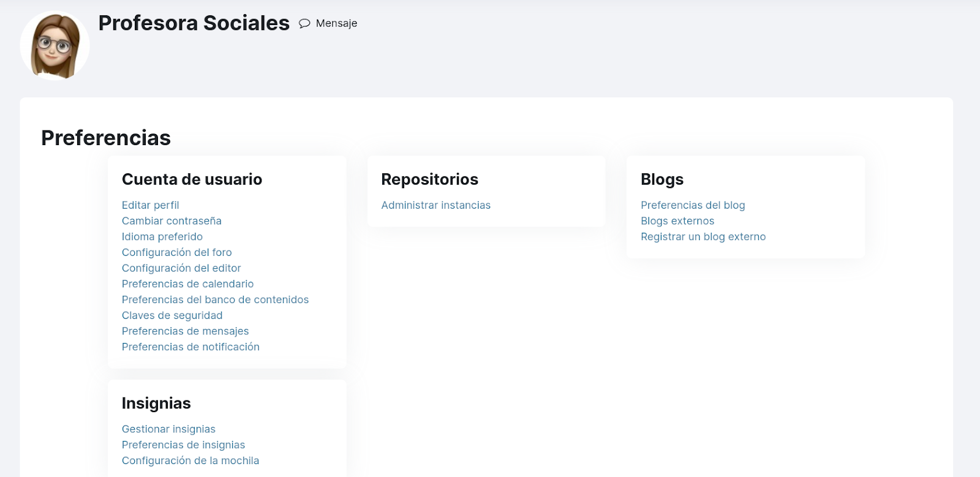Open Gestionar insignias
This screenshot has width=980, height=477.
click(168, 429)
